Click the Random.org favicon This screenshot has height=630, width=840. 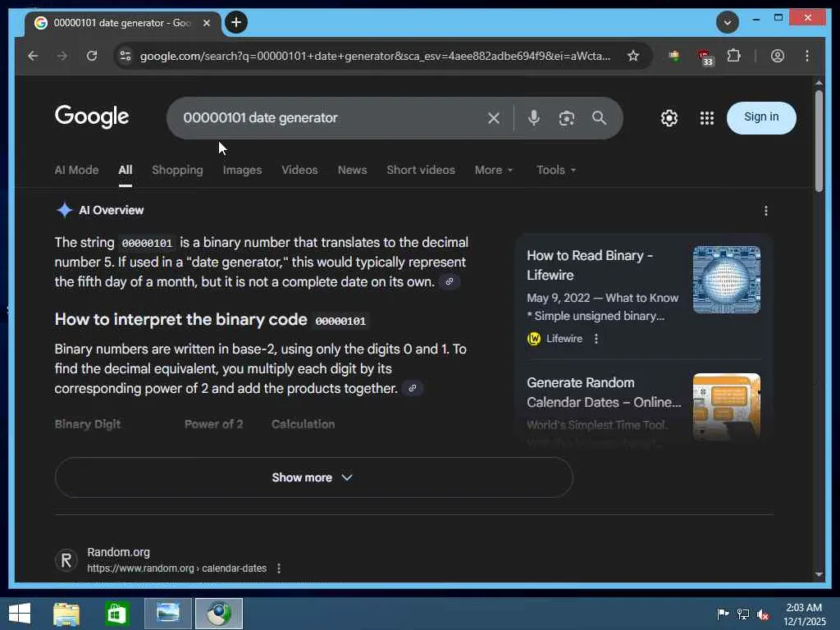(x=66, y=560)
